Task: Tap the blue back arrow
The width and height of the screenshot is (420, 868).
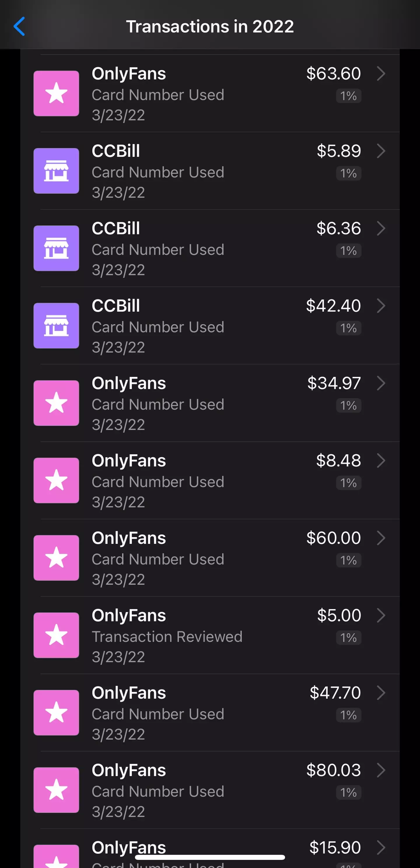Action: 19,26
